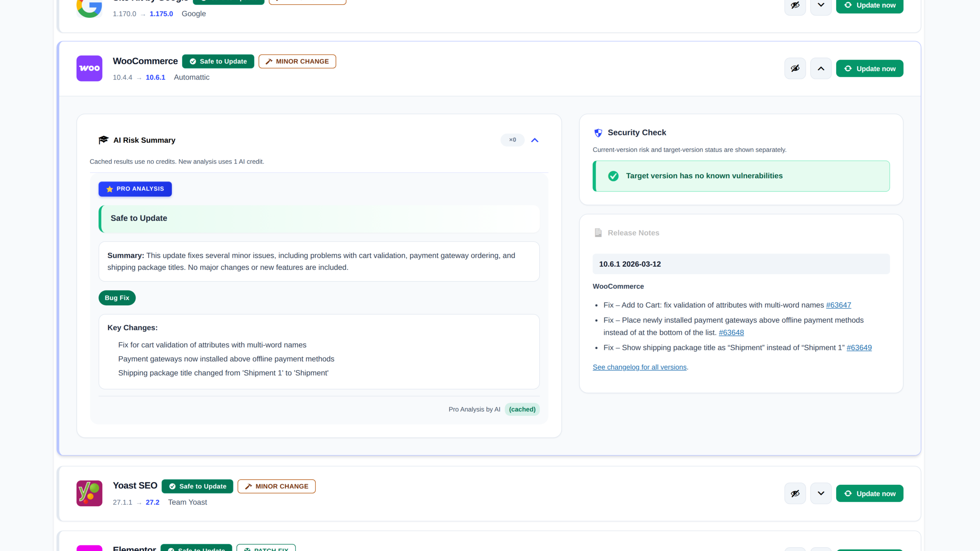Hide WooCommerce update with eye-slash icon
The width and height of the screenshot is (980, 551).
[795, 68]
